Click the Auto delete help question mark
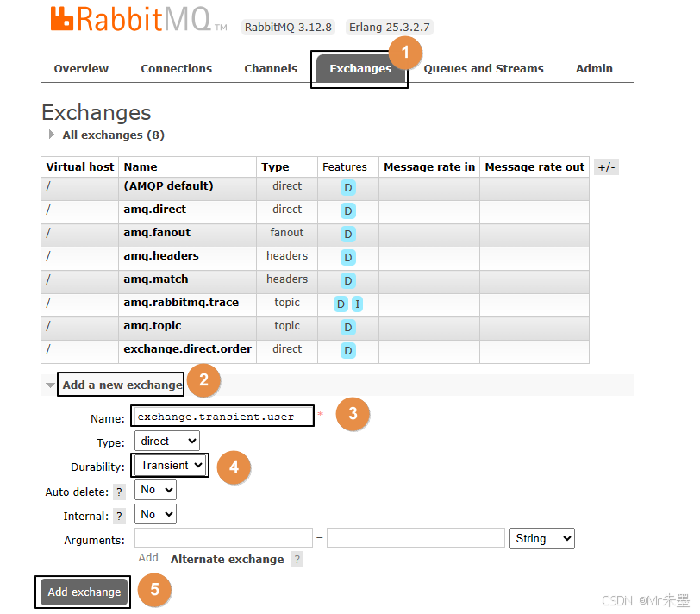Screen dimensions: 700x614 coord(119,492)
